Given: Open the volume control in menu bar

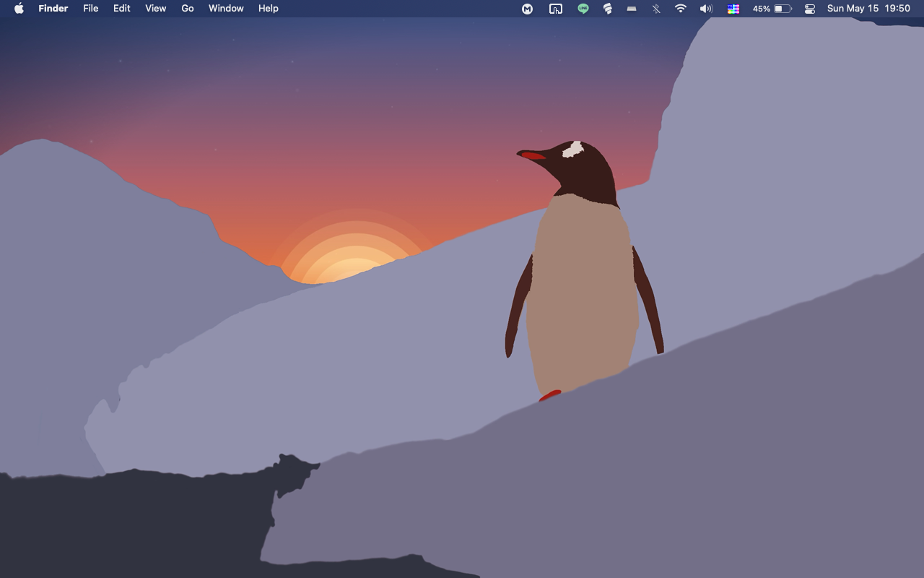Looking at the screenshot, I should 706,9.
